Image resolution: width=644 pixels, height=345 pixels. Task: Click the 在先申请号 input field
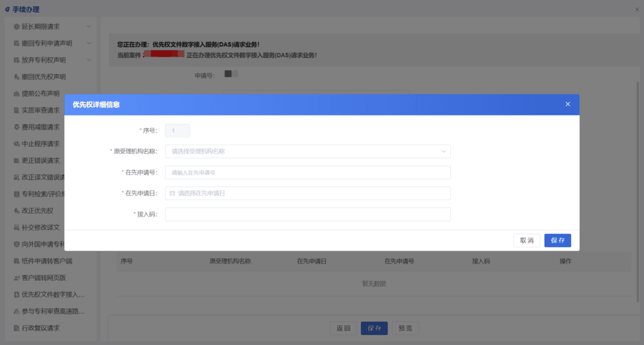point(308,172)
